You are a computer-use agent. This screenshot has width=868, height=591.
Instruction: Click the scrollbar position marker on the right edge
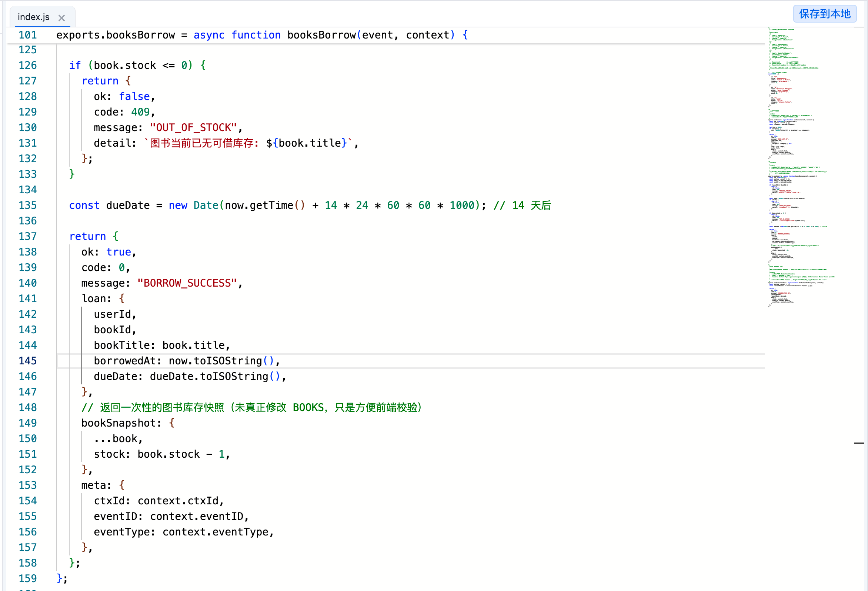859,443
